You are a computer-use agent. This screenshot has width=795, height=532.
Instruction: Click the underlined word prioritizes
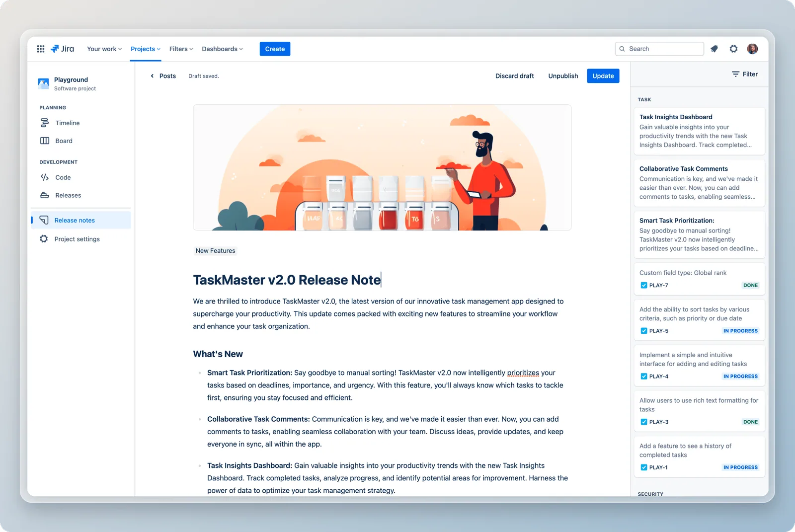523,373
